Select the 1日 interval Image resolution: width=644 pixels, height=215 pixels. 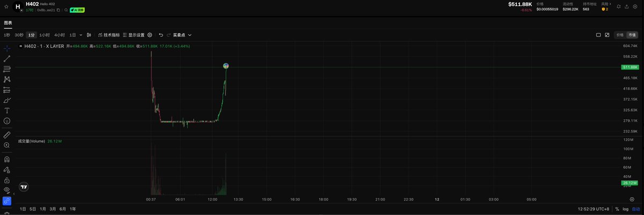click(x=73, y=35)
